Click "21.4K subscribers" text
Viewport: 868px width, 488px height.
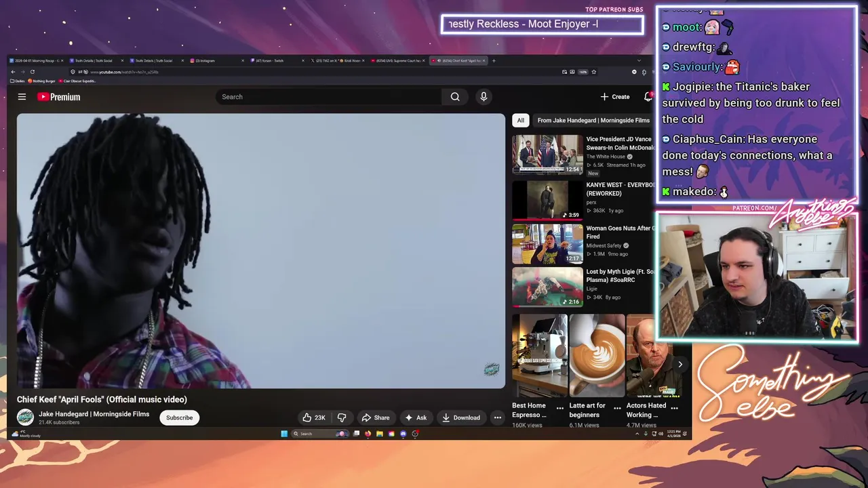pyautogui.click(x=59, y=422)
